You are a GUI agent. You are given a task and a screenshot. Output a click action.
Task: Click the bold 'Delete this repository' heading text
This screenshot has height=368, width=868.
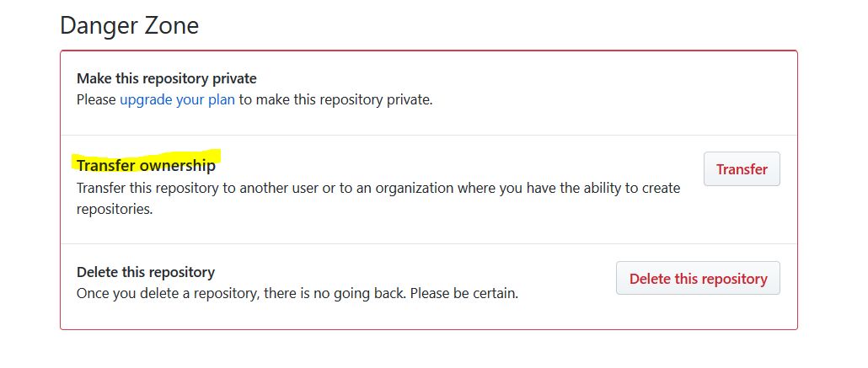[146, 272]
